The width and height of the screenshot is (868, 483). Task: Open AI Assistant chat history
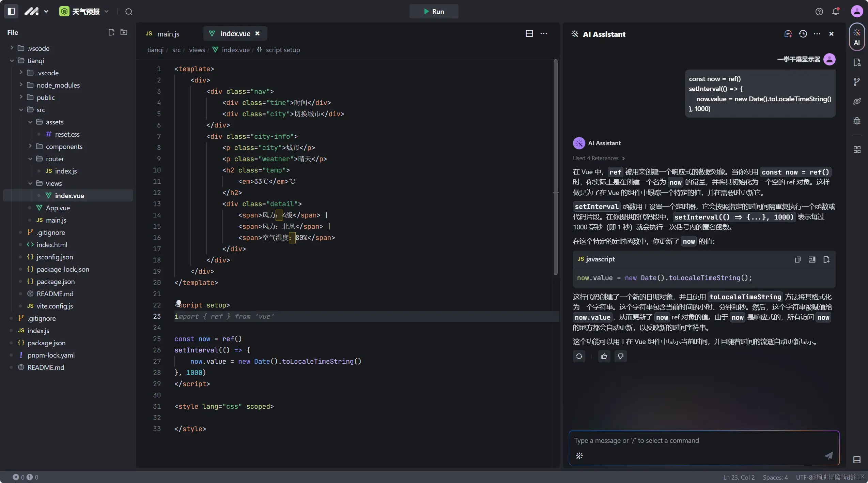click(803, 34)
